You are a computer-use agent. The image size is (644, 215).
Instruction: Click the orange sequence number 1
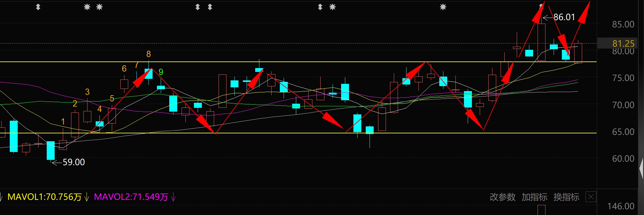coord(63,122)
